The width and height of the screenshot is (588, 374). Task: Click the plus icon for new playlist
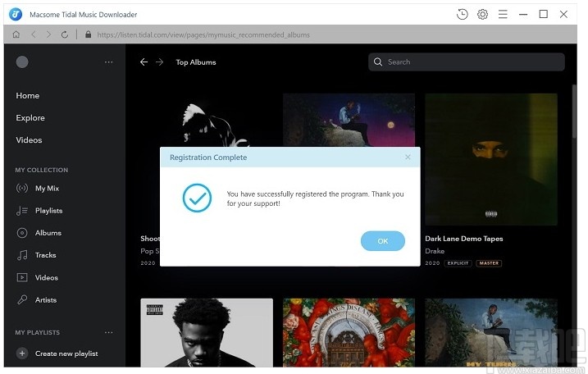point(22,353)
